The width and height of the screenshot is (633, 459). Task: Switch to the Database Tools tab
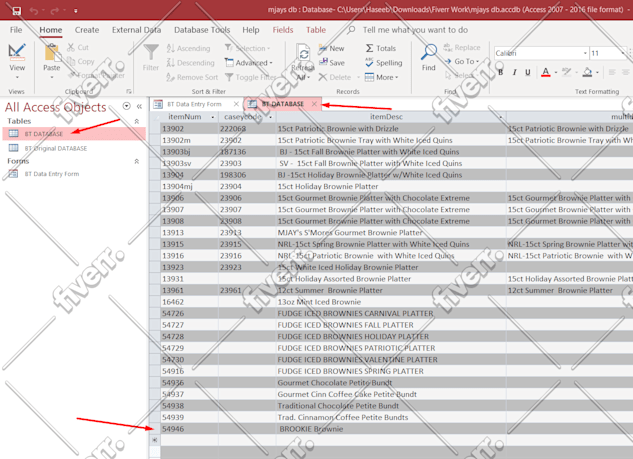tap(202, 30)
